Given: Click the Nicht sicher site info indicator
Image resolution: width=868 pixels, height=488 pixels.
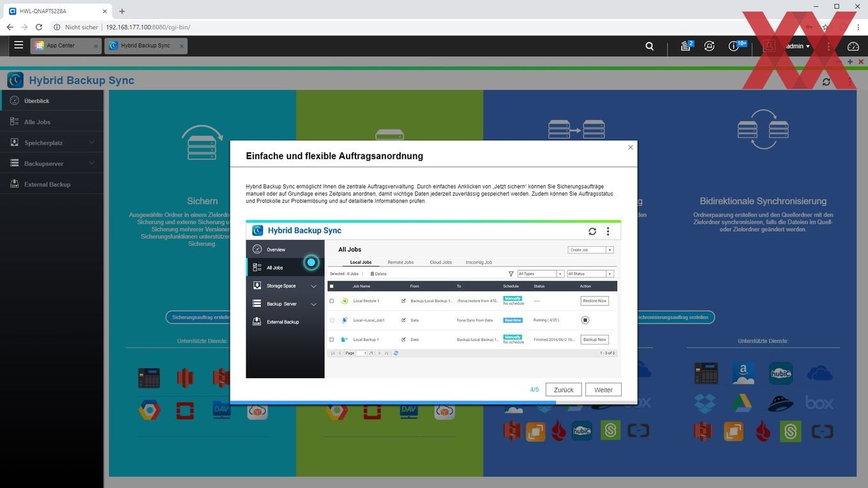Looking at the screenshot, I should coord(76,27).
